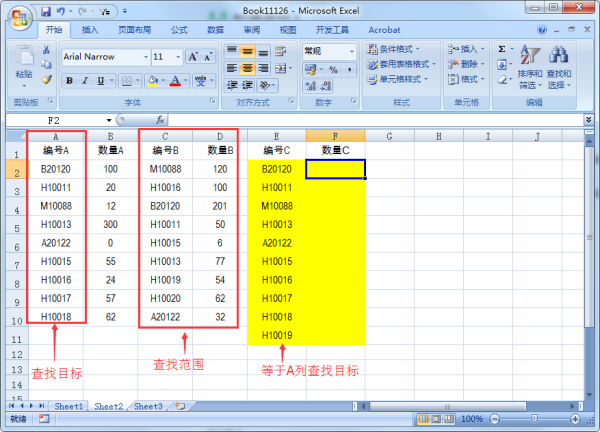Viewport: 600px width, 432px height.
Task: Click the insert new worksheet tab icon
Action: point(179,406)
